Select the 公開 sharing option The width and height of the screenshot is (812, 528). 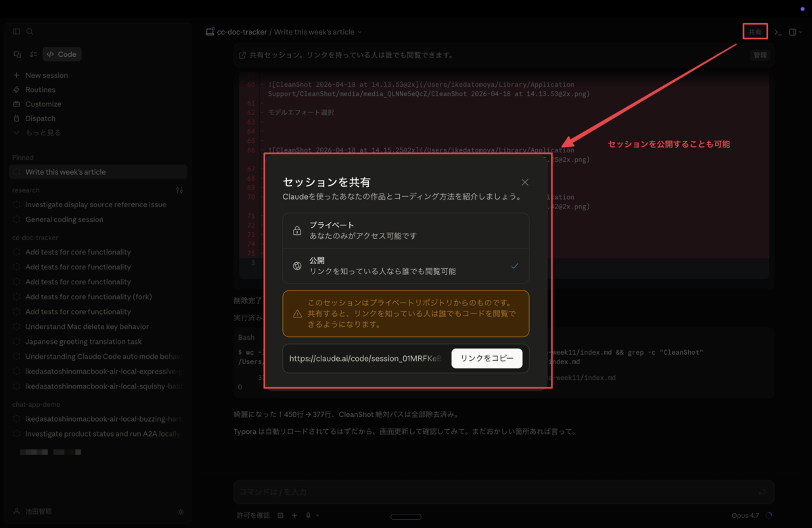click(406, 266)
